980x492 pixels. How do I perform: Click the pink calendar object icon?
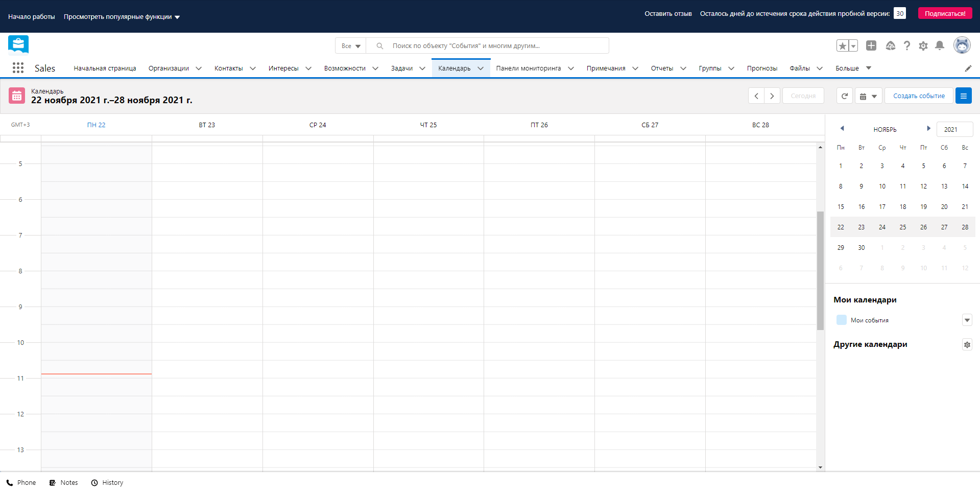pos(17,96)
